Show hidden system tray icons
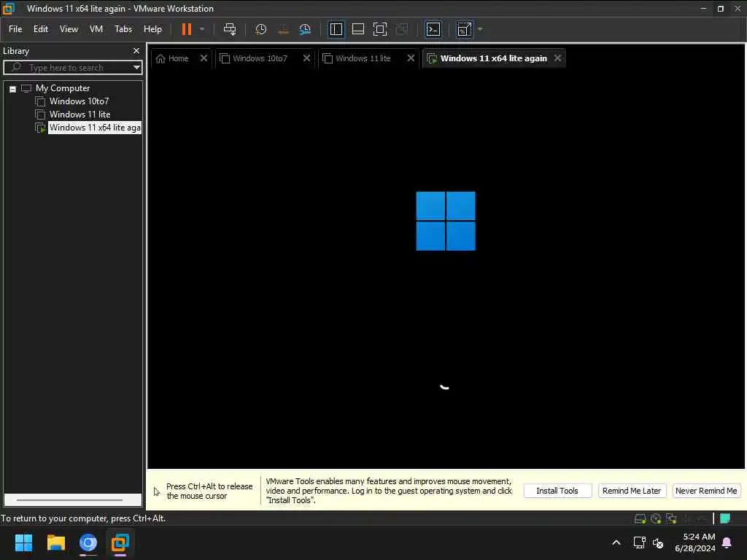 tap(616, 542)
